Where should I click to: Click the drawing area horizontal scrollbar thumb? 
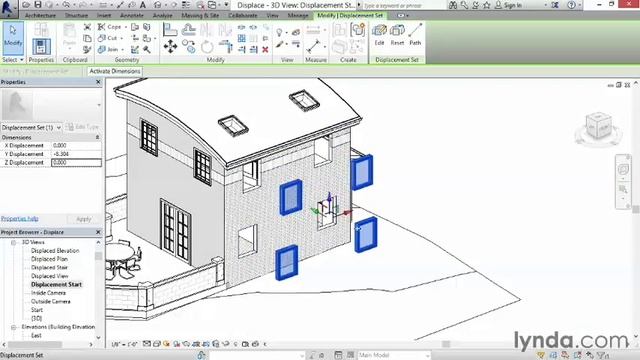[446, 344]
